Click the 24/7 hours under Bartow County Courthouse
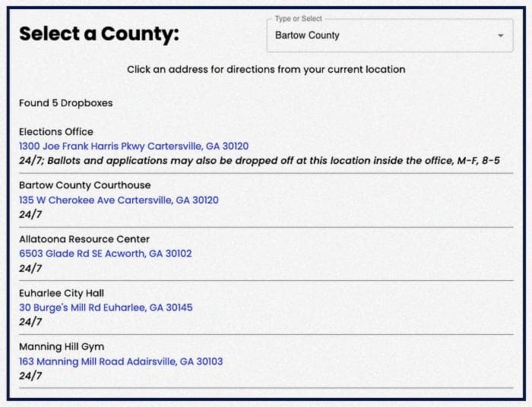Image resolution: width=532 pixels, height=407 pixels. pos(30,215)
